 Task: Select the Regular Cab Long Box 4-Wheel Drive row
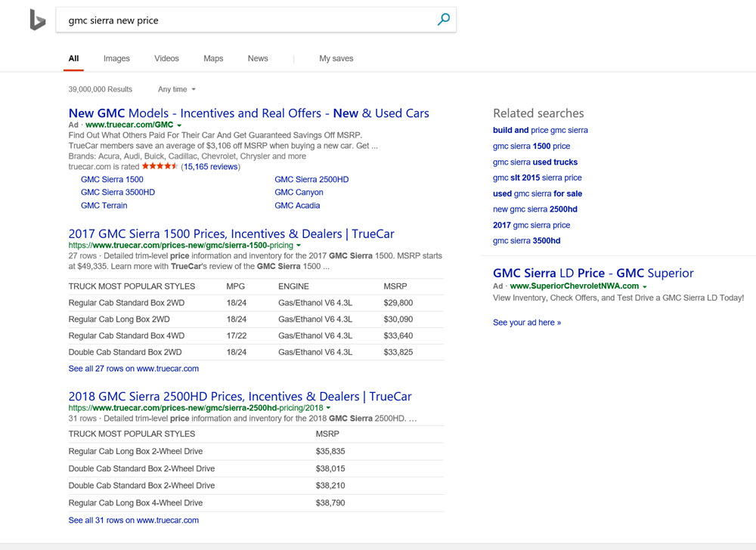tap(256, 503)
